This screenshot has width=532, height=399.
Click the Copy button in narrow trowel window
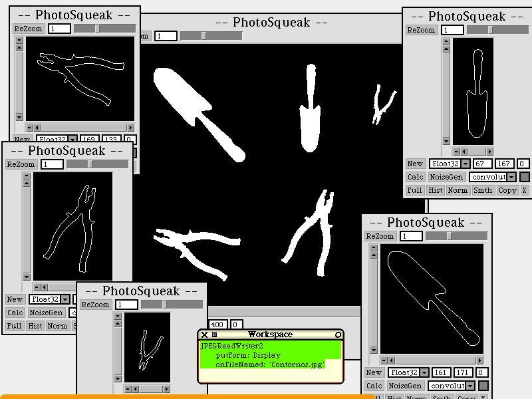(507, 190)
